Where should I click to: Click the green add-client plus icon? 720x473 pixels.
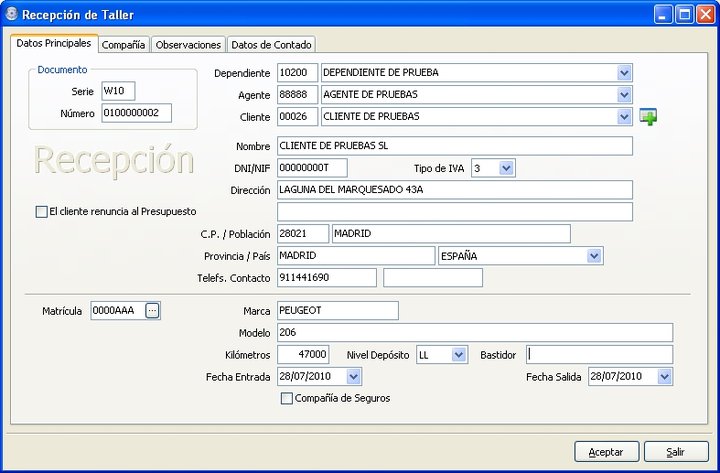[648, 117]
